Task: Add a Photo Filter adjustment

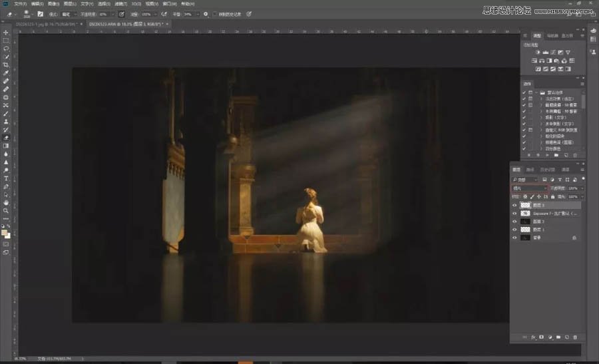Action: pyautogui.click(x=556, y=61)
